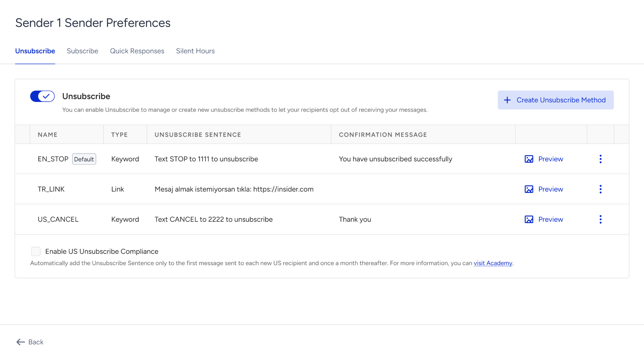The image size is (644, 359).
Task: Select the Unsubscribe tab
Action: [x=35, y=51]
